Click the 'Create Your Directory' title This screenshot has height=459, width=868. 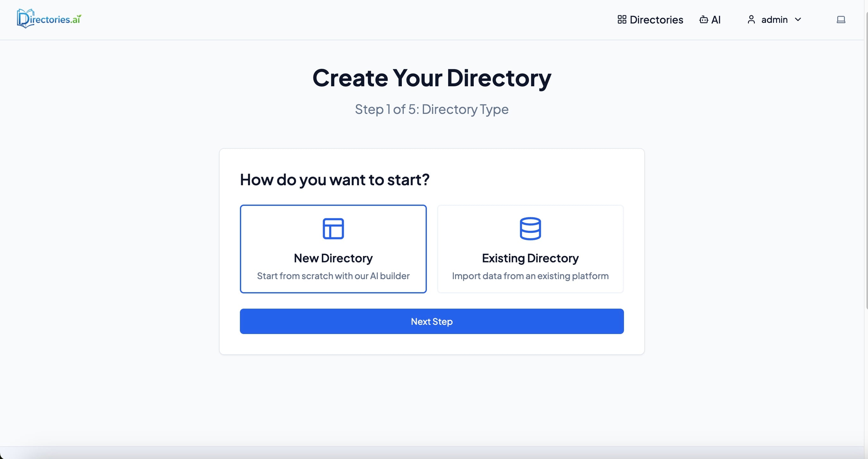pyautogui.click(x=432, y=78)
